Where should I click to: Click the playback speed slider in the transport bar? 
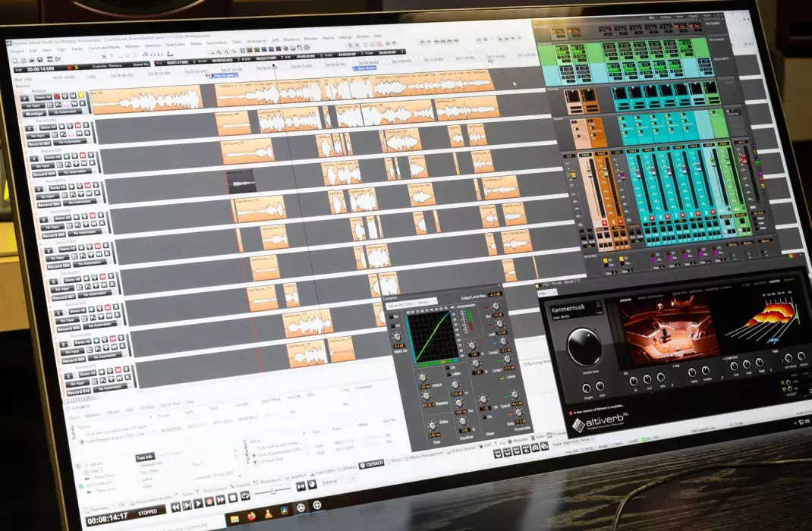(x=272, y=491)
